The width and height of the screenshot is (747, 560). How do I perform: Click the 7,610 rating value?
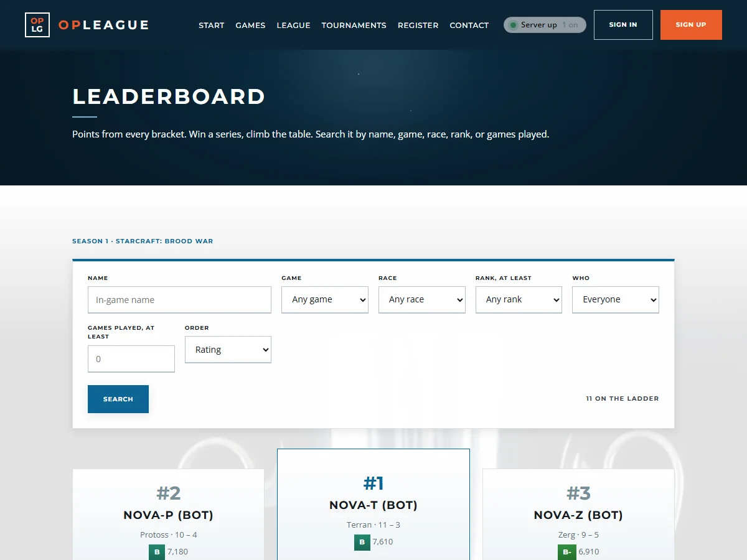383,542
